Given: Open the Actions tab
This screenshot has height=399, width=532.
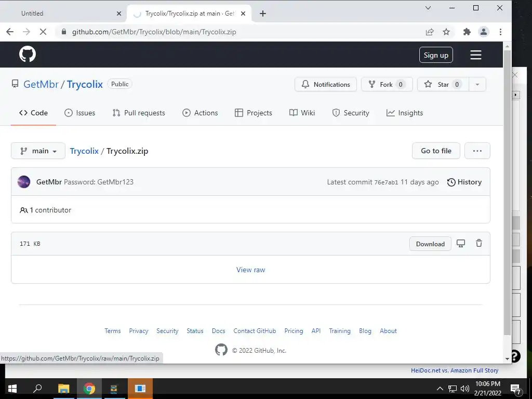Looking at the screenshot, I should click(200, 113).
